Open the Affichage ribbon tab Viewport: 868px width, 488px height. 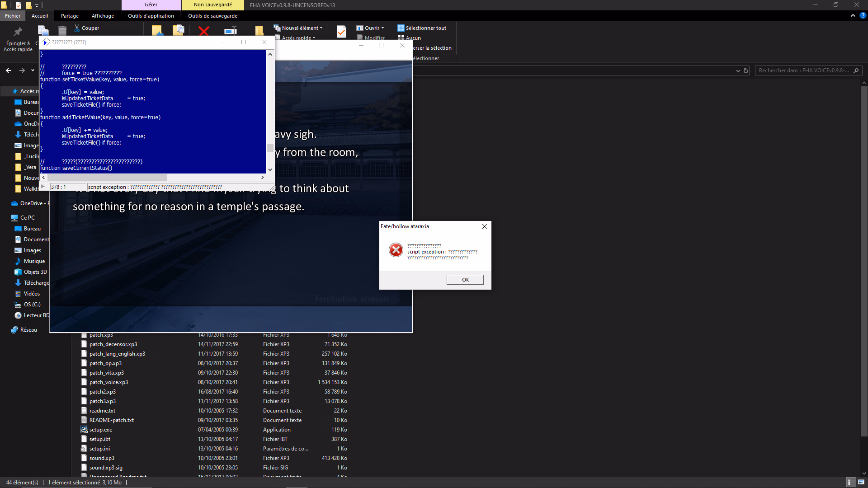click(103, 16)
